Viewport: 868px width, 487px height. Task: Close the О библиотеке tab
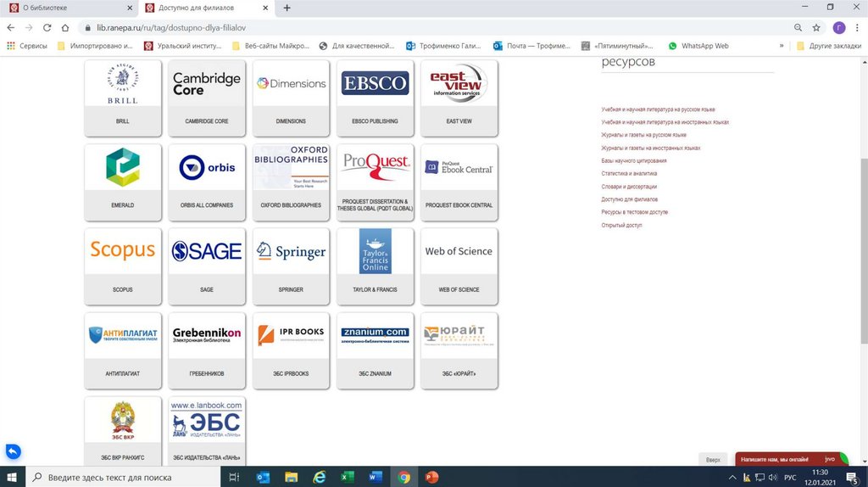(x=130, y=8)
